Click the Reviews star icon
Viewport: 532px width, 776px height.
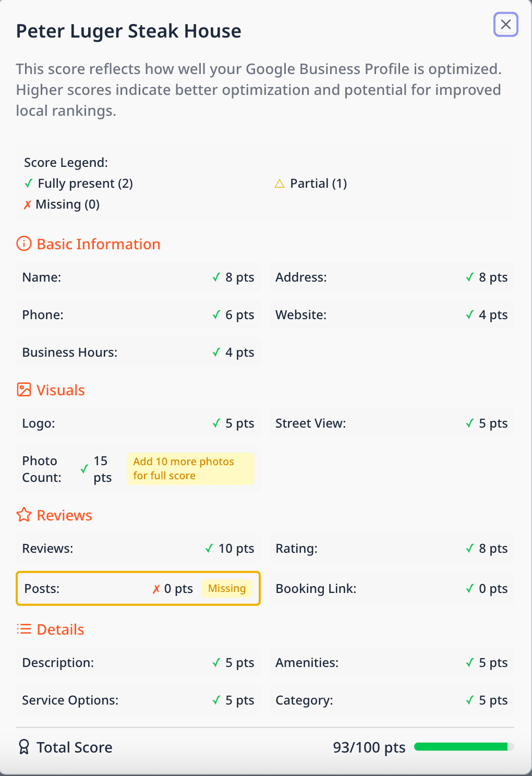pos(24,515)
